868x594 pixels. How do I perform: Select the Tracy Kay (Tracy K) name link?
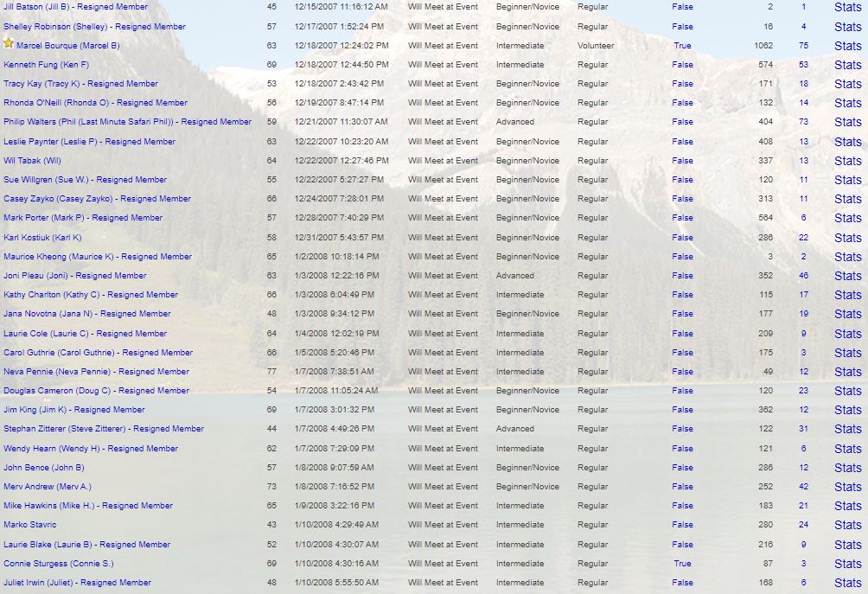(x=80, y=84)
